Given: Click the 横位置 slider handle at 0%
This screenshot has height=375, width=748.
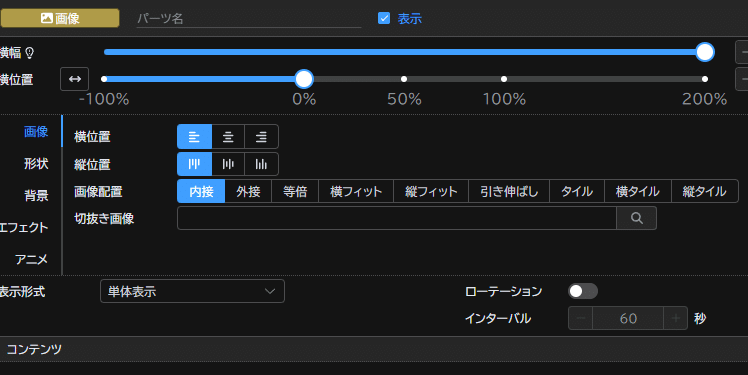Looking at the screenshot, I should (x=304, y=79).
